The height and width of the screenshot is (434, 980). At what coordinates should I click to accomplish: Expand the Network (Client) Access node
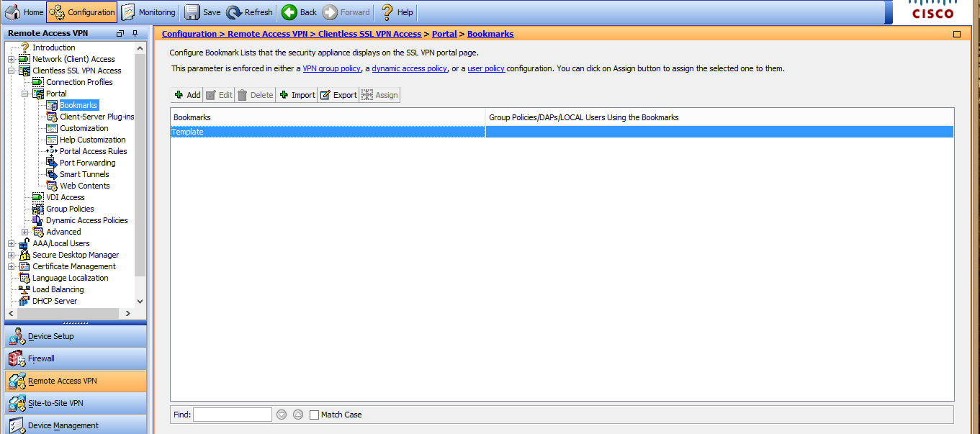pyautogui.click(x=12, y=59)
